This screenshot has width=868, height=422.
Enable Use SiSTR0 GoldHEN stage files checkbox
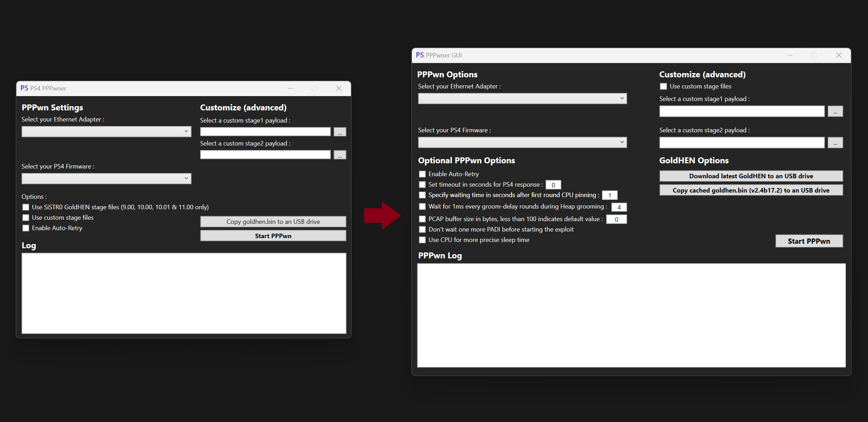26,207
